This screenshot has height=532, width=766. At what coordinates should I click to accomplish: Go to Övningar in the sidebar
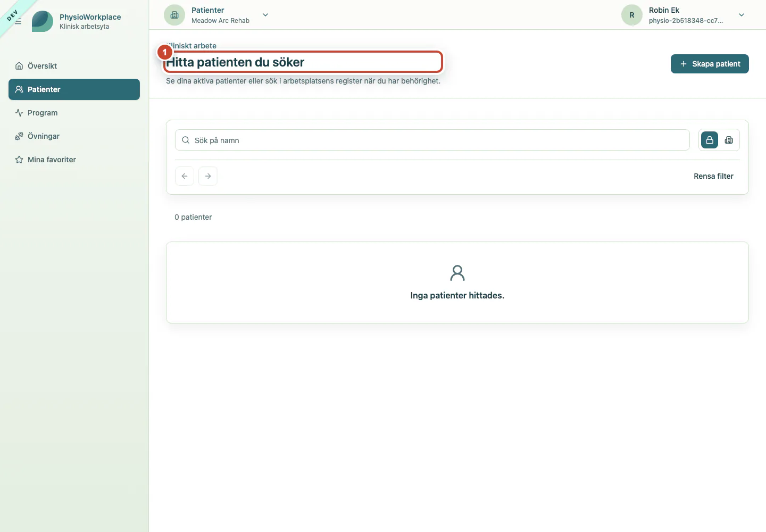[74, 136]
